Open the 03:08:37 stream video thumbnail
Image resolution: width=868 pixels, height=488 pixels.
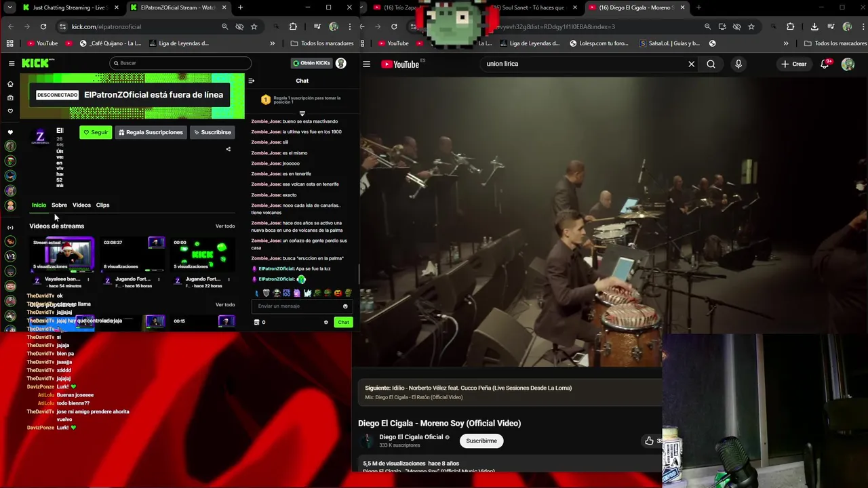click(133, 254)
